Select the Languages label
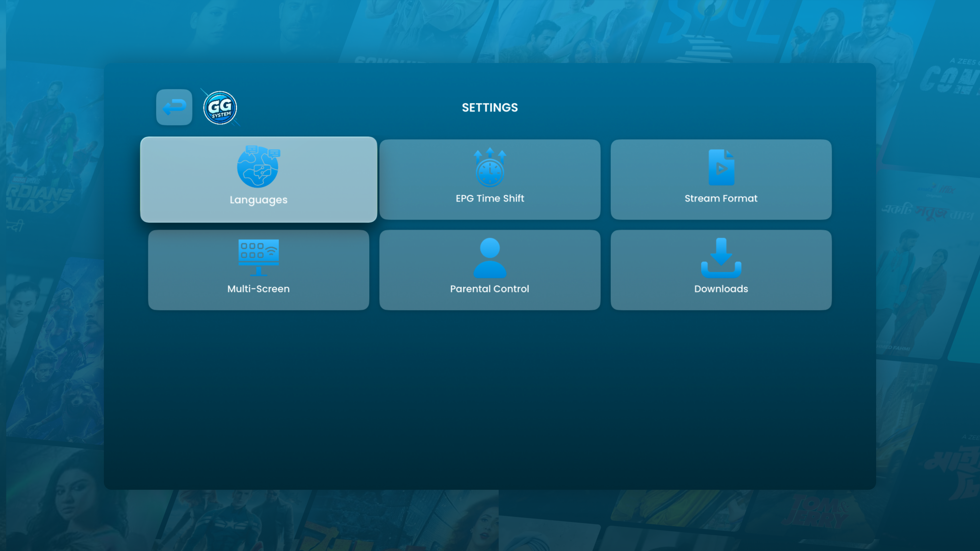The width and height of the screenshot is (980, 551). [259, 200]
